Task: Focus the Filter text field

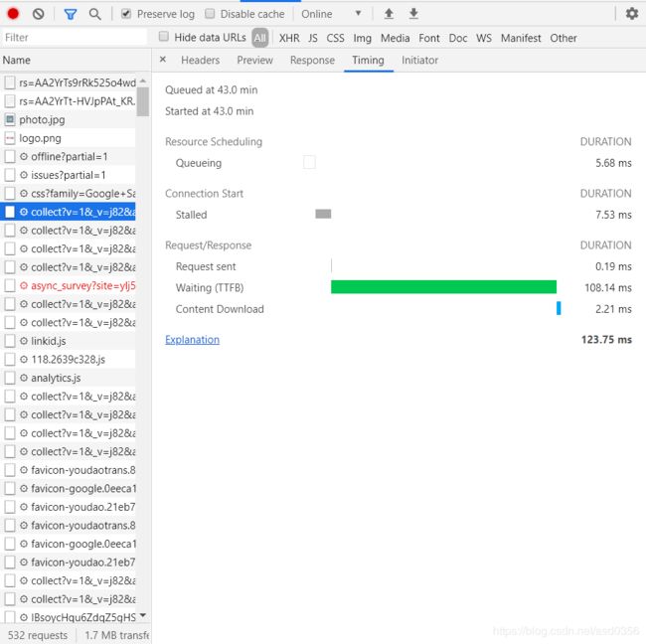Action: coord(75,37)
